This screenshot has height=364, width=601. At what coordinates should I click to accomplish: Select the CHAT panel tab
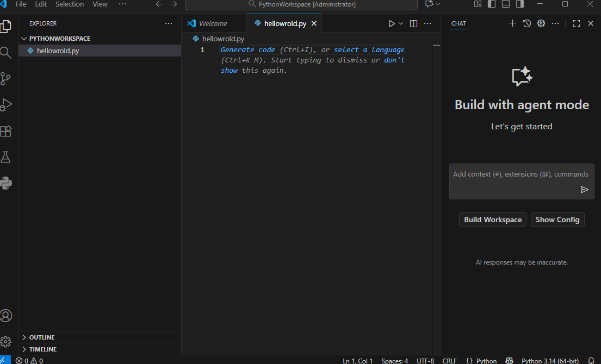click(459, 23)
